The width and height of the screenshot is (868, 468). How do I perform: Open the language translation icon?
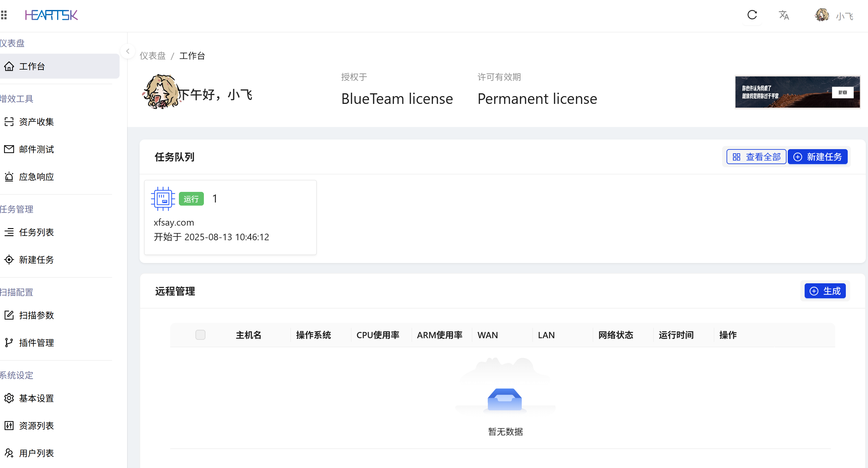(x=784, y=15)
